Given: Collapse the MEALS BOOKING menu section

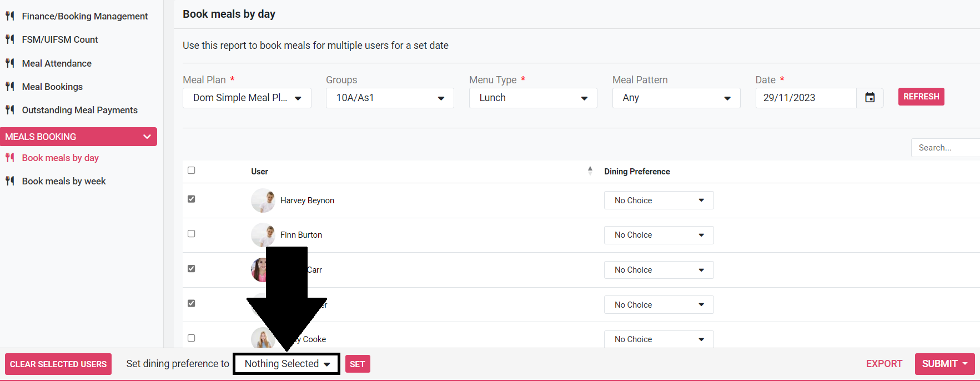Looking at the screenshot, I should (147, 137).
